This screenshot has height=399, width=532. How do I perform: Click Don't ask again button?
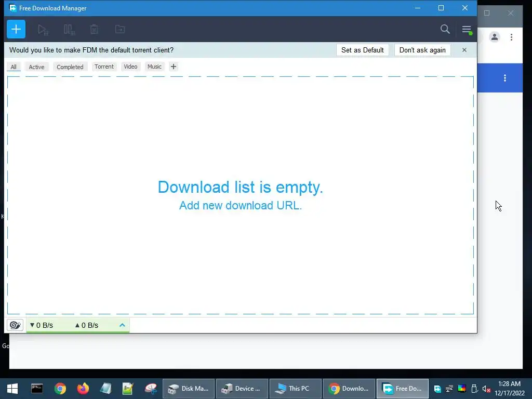pyautogui.click(x=422, y=50)
